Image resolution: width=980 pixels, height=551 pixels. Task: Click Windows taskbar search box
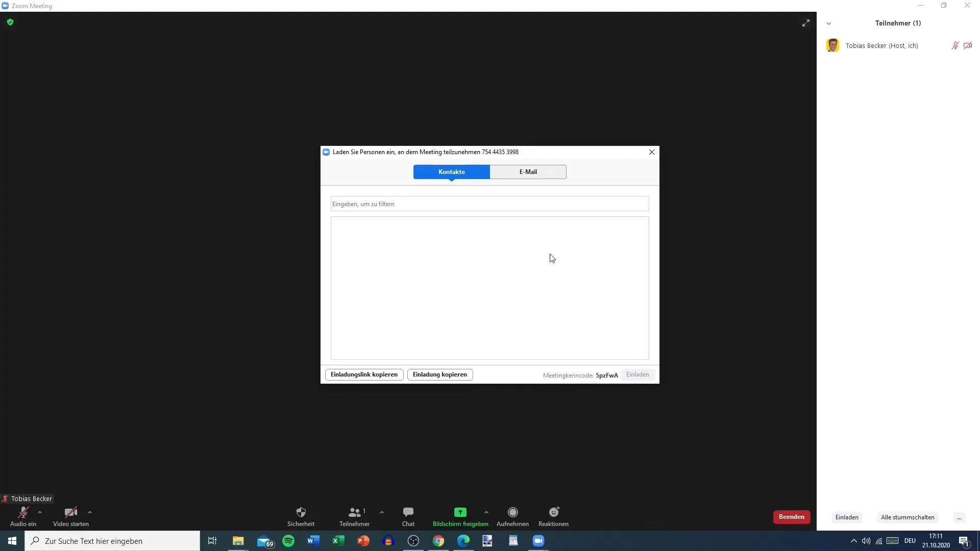pos(112,541)
